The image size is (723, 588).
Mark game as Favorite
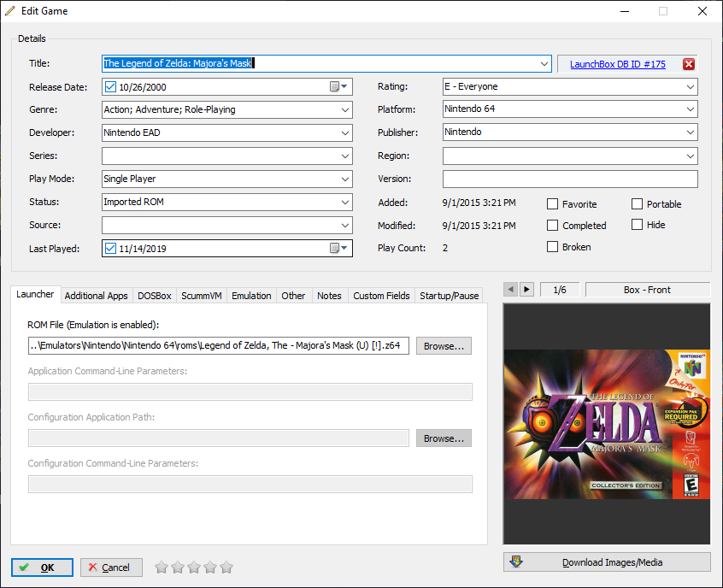pos(552,204)
